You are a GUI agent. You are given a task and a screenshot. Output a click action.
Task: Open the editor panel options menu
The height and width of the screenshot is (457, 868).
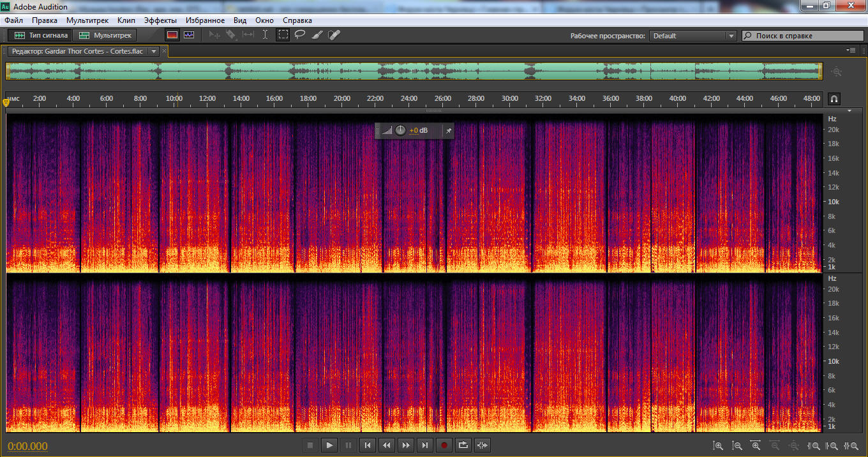pos(851,50)
